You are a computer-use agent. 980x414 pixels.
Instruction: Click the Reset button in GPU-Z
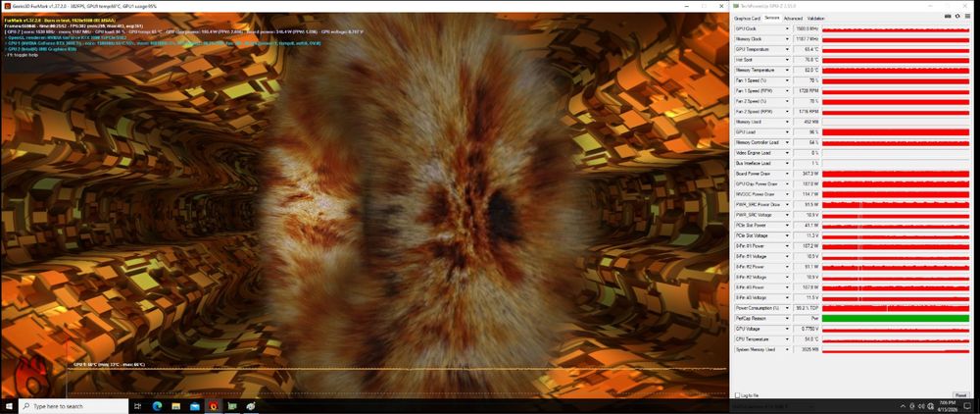click(961, 396)
